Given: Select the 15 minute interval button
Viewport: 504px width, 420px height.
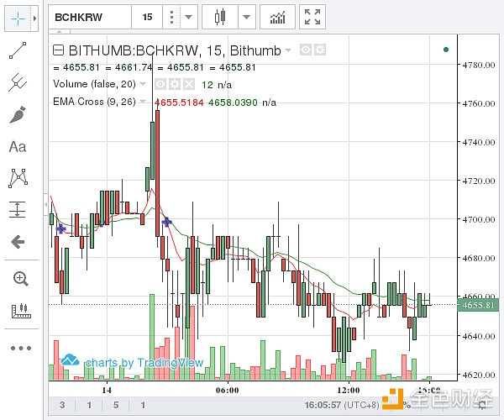Looking at the screenshot, I should [x=147, y=17].
